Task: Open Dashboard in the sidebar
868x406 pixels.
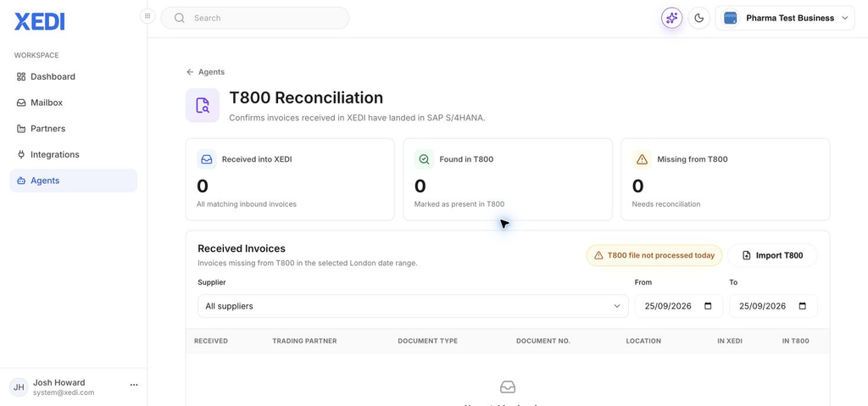Action: [x=73, y=76]
